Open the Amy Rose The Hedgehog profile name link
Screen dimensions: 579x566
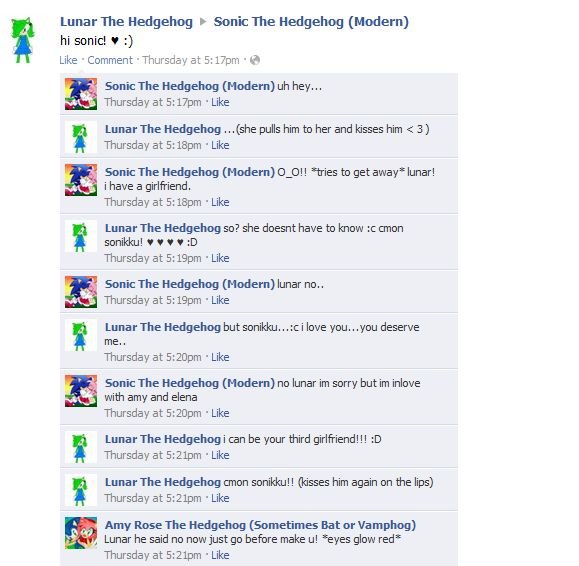click(x=260, y=525)
